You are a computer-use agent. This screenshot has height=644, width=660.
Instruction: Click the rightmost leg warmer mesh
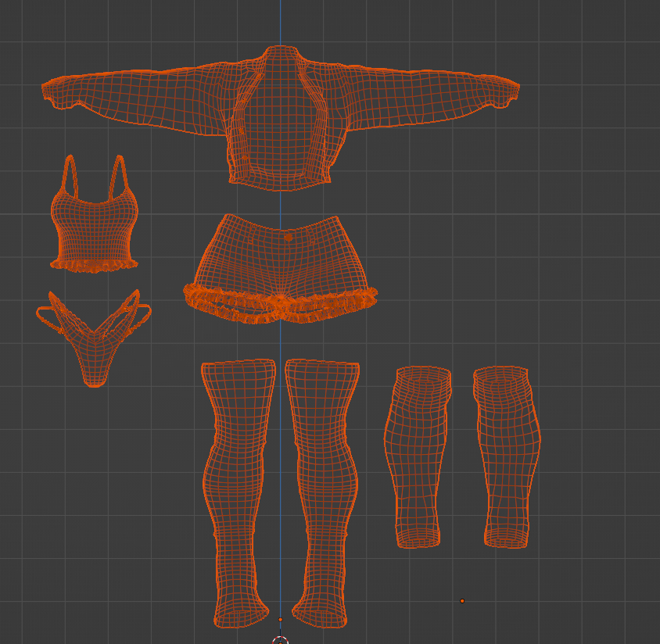(507, 456)
